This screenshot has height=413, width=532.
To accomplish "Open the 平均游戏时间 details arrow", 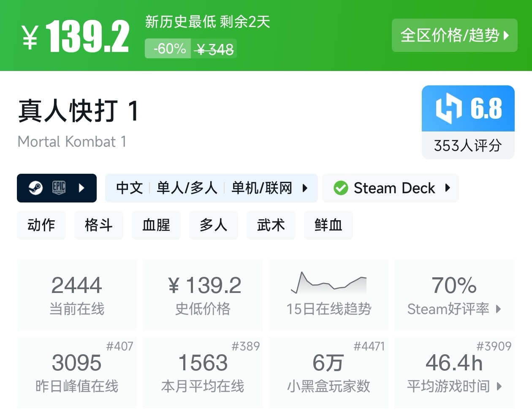I will (x=499, y=386).
